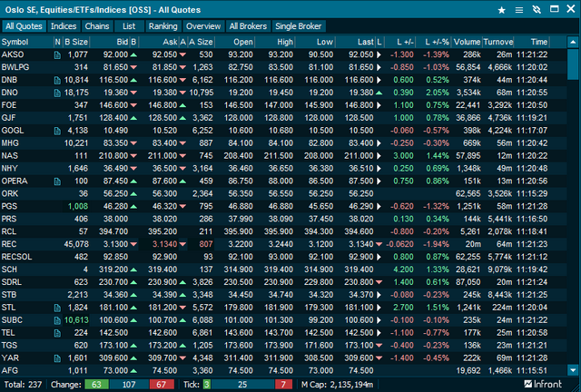
Task: Open news document icon for GOGL
Action: [x=57, y=131]
